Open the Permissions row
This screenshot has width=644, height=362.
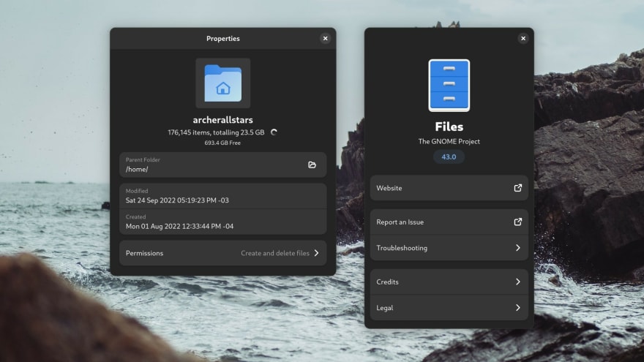tap(223, 253)
